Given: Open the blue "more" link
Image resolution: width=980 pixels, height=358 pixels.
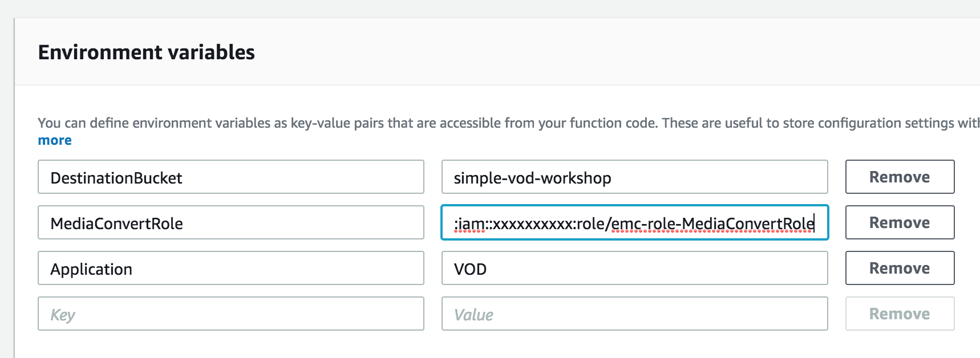Looking at the screenshot, I should click(x=55, y=141).
